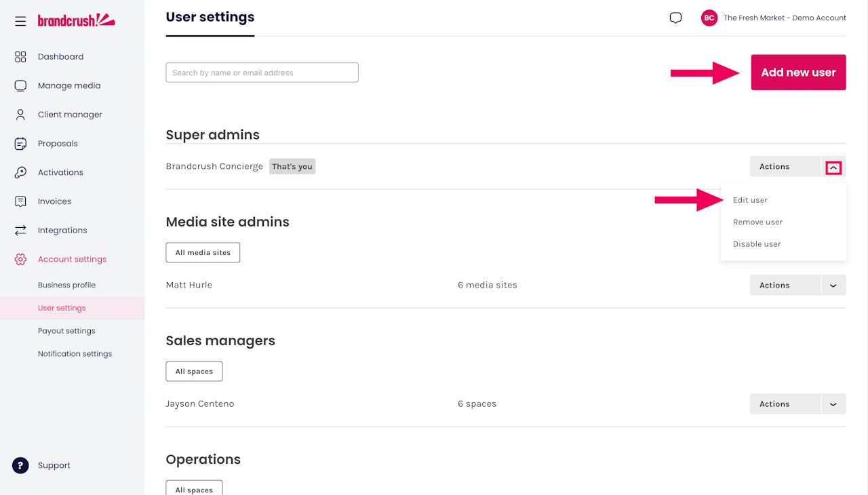The width and height of the screenshot is (868, 495).
Task: Click the Add new user button
Action: point(798,73)
